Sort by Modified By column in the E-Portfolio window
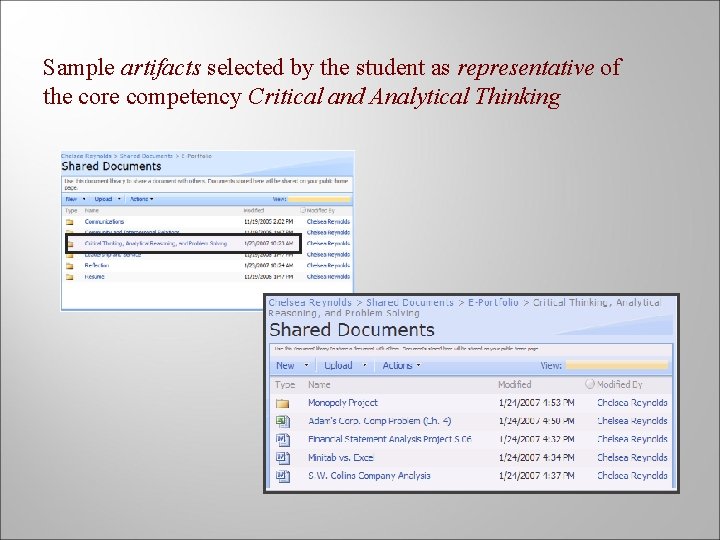This screenshot has height=540, width=720. click(x=321, y=210)
